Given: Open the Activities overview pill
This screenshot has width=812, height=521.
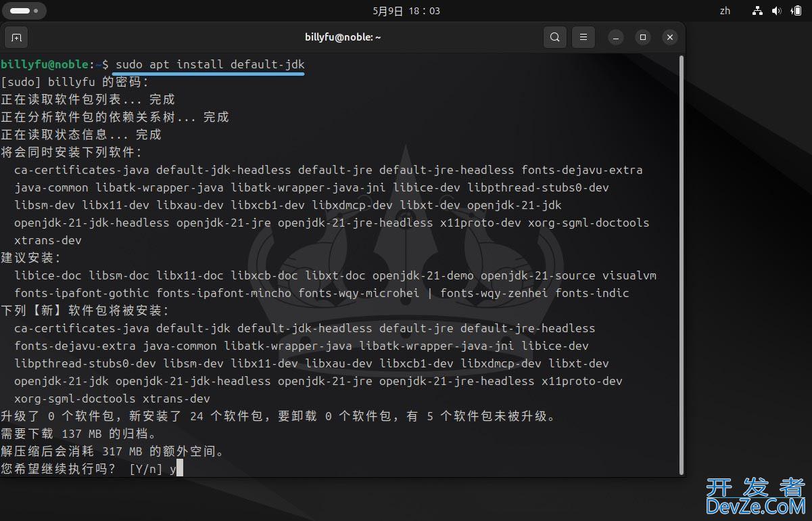Looking at the screenshot, I should [x=24, y=11].
